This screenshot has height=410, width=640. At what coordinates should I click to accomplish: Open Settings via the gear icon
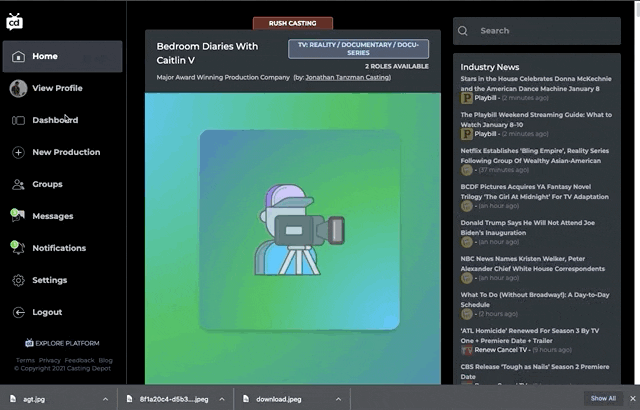18,280
